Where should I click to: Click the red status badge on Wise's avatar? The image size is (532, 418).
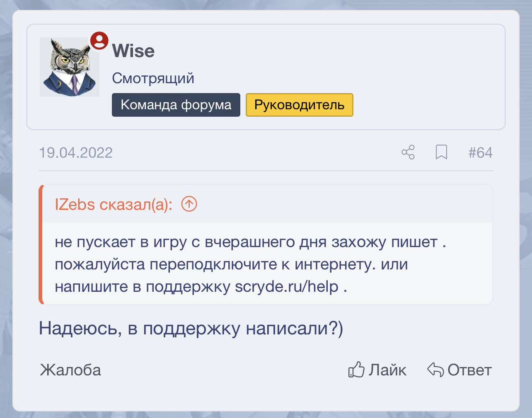pos(99,41)
